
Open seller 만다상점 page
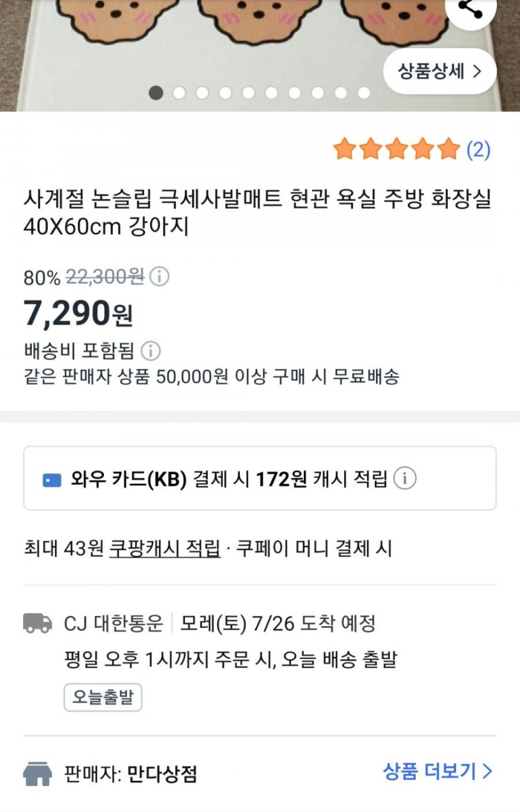point(162,774)
